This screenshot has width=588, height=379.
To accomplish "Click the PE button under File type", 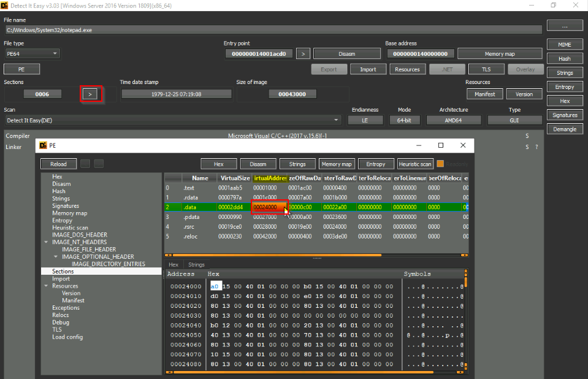I will [x=21, y=69].
